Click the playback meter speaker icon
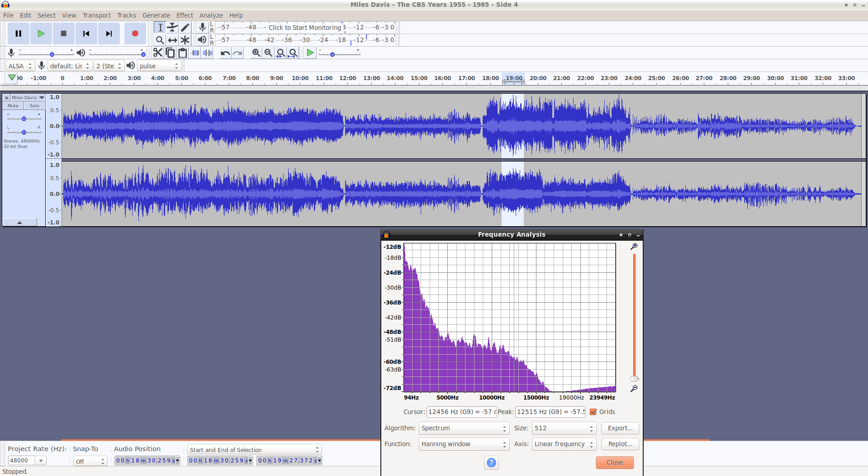Viewport: 868px width, 476px height. coord(202,40)
